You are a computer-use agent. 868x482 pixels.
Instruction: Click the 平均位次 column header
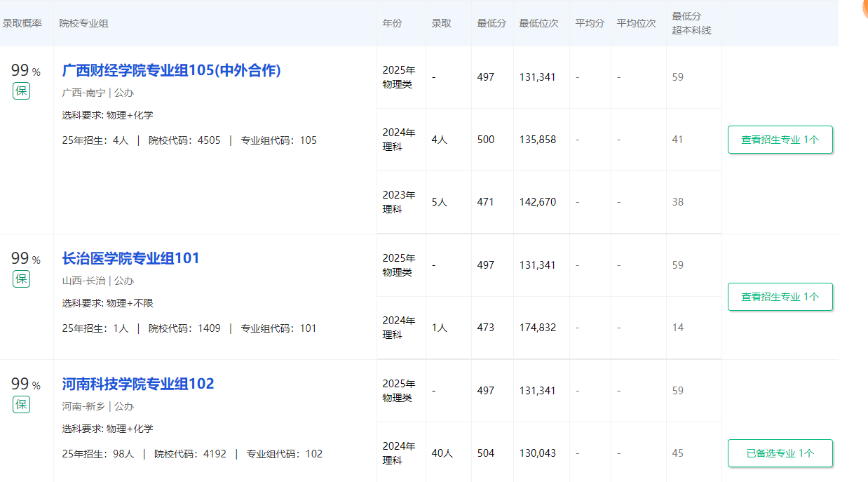(637, 23)
